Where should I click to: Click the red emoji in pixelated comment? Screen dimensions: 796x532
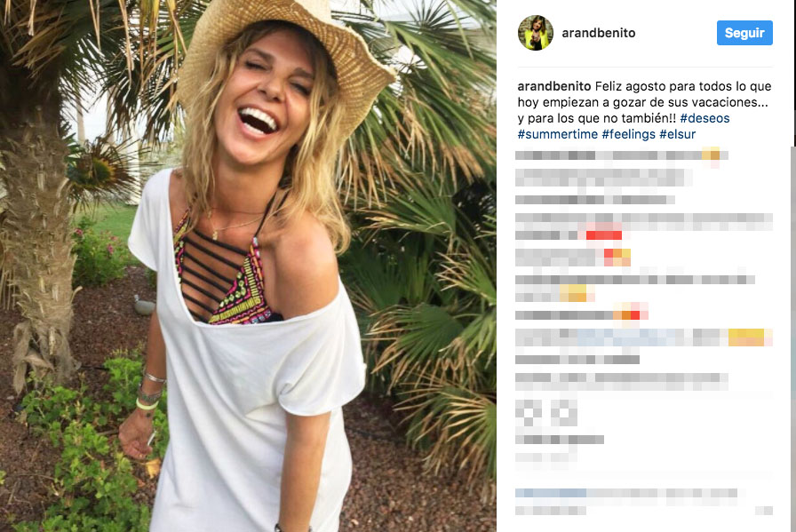[603, 235]
